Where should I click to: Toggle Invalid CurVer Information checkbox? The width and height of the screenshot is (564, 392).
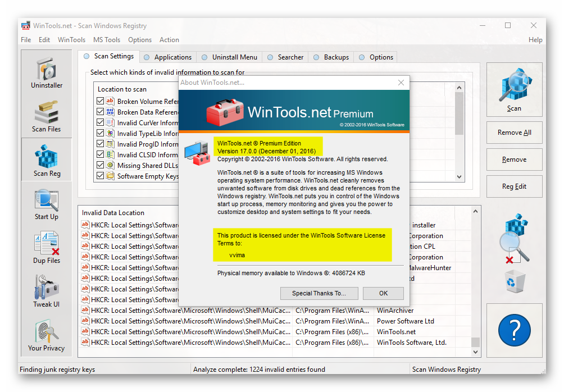101,122
